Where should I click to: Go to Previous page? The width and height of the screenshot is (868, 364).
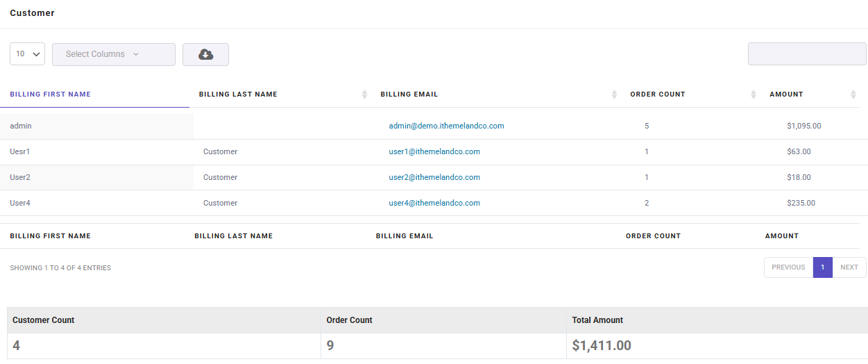[788, 267]
